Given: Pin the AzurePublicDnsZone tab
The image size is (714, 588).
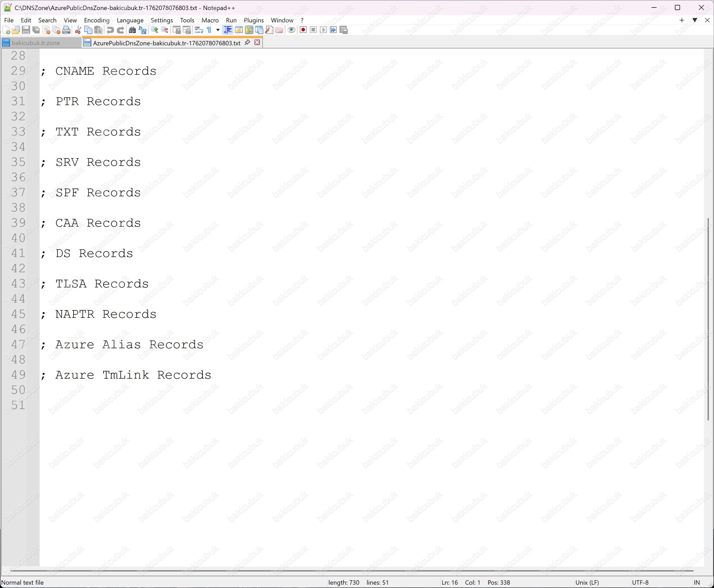Looking at the screenshot, I should [247, 42].
